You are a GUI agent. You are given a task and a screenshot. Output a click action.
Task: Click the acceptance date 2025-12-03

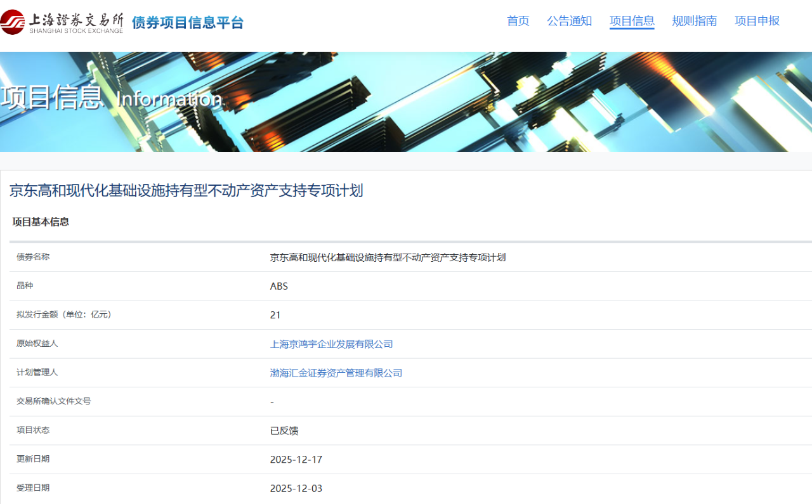point(296,488)
